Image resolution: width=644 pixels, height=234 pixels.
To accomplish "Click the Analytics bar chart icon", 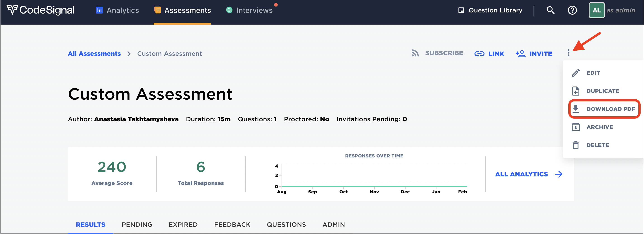I will point(99,10).
